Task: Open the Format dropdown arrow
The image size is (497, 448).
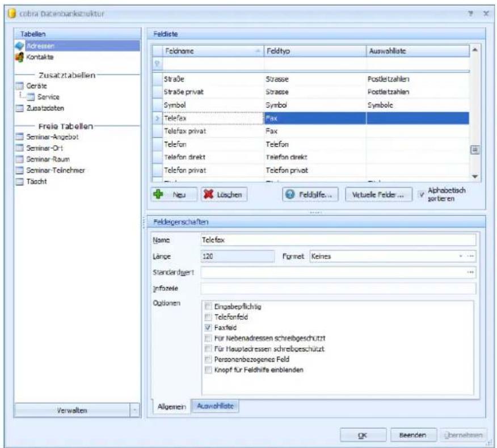Action: click(461, 256)
